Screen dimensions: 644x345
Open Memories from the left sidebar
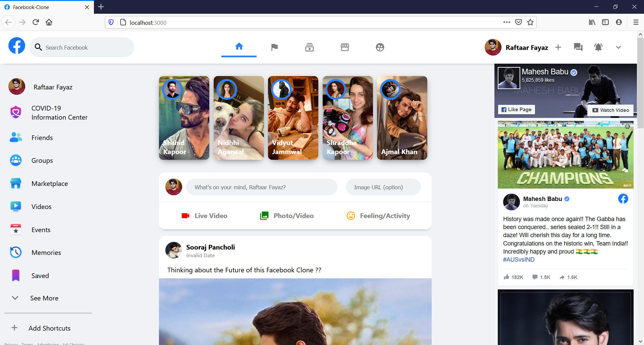point(36,252)
